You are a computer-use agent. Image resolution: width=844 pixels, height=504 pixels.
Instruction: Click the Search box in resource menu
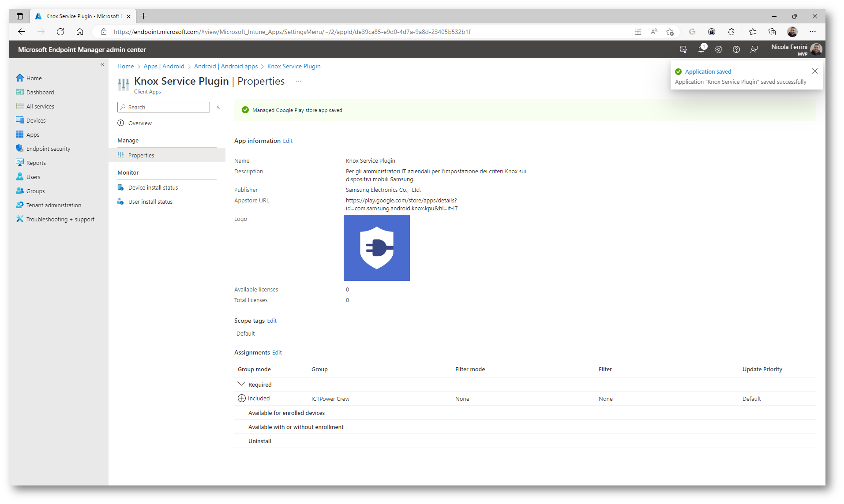tap(164, 107)
